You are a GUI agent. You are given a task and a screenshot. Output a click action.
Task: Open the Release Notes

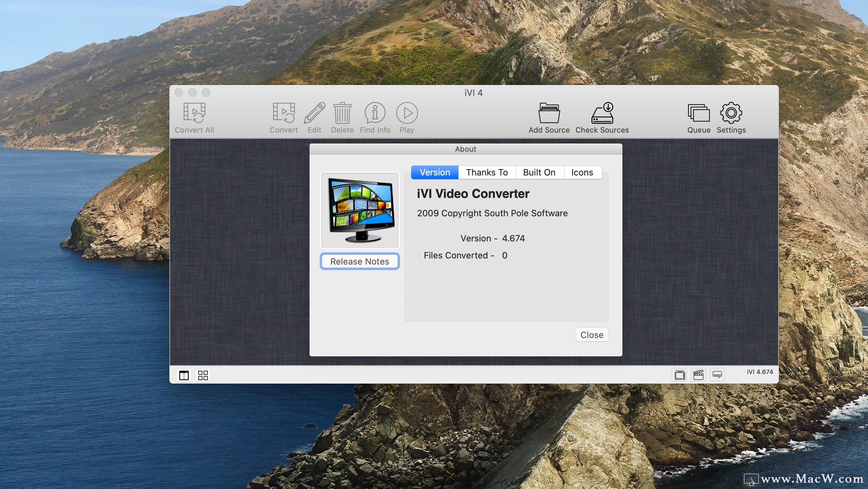(x=360, y=262)
